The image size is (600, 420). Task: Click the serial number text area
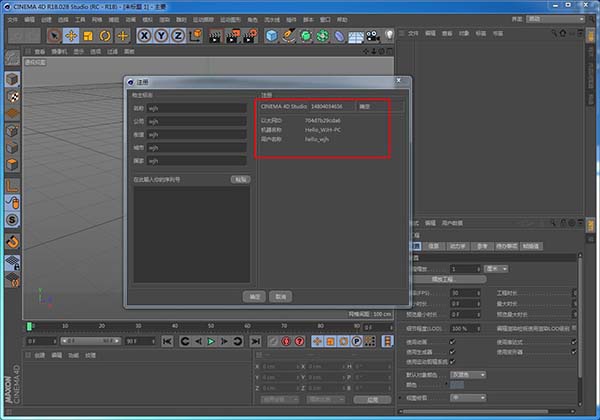coord(191,235)
